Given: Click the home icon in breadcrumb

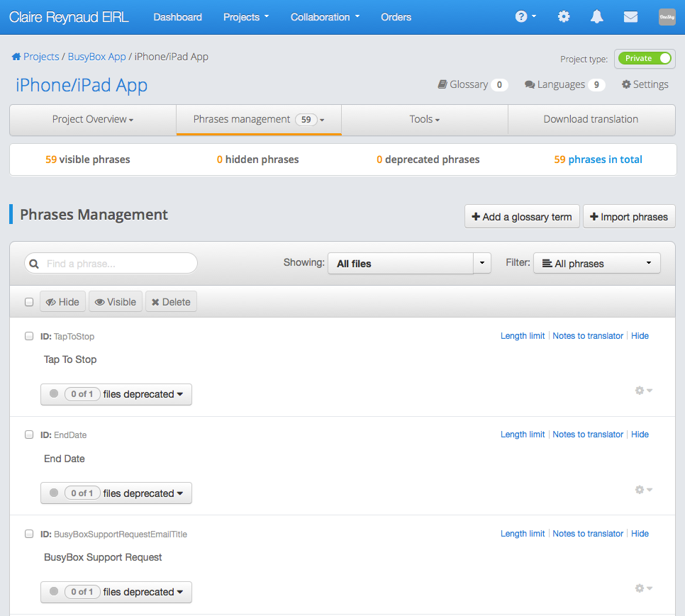Looking at the screenshot, I should coord(16,57).
